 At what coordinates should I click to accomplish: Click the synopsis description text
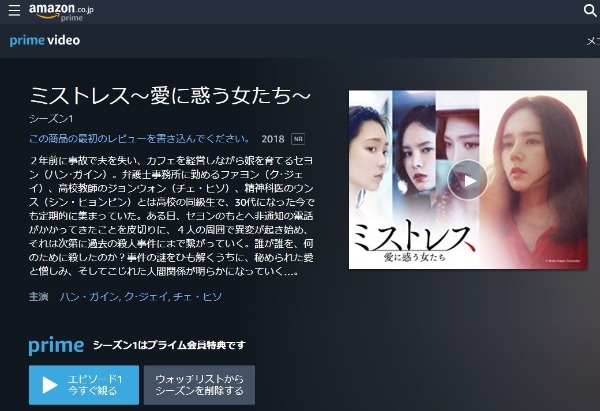click(171, 216)
